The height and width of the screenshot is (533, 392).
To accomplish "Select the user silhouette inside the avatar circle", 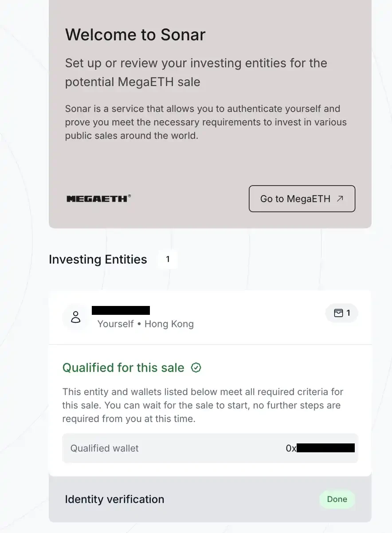I will point(76,317).
